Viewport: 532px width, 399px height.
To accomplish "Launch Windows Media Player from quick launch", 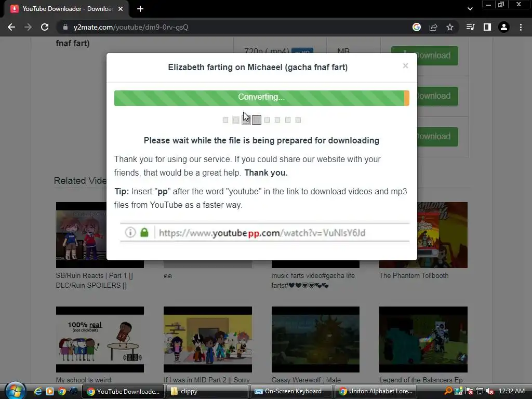I will 49,391.
